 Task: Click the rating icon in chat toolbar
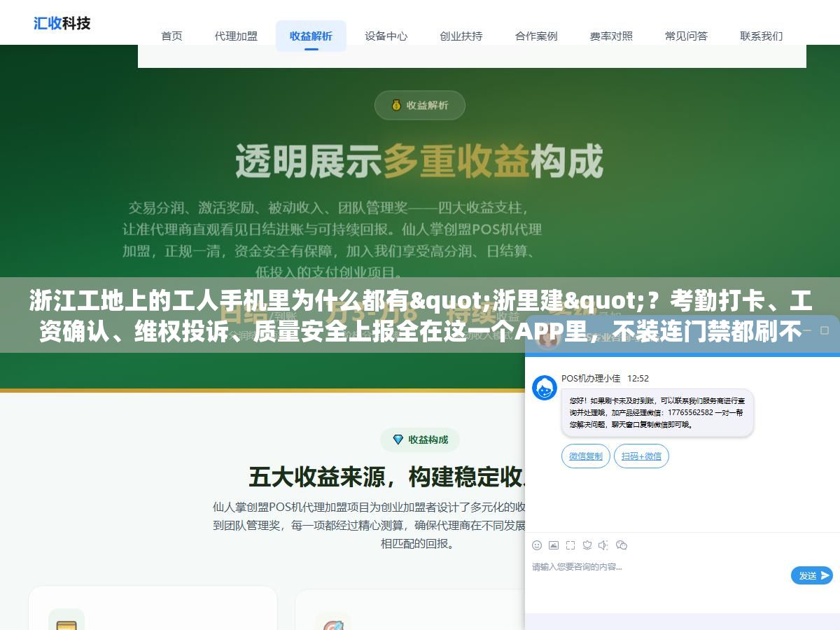coord(587,545)
